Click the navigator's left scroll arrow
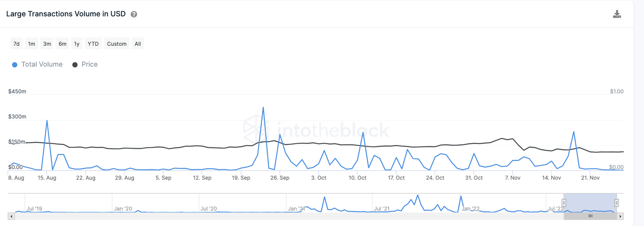644x226 pixels. point(11,216)
